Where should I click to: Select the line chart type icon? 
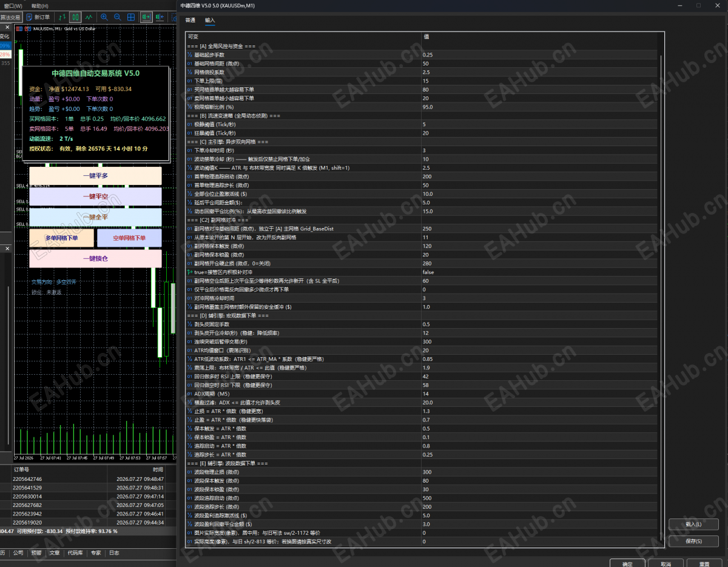click(x=89, y=17)
